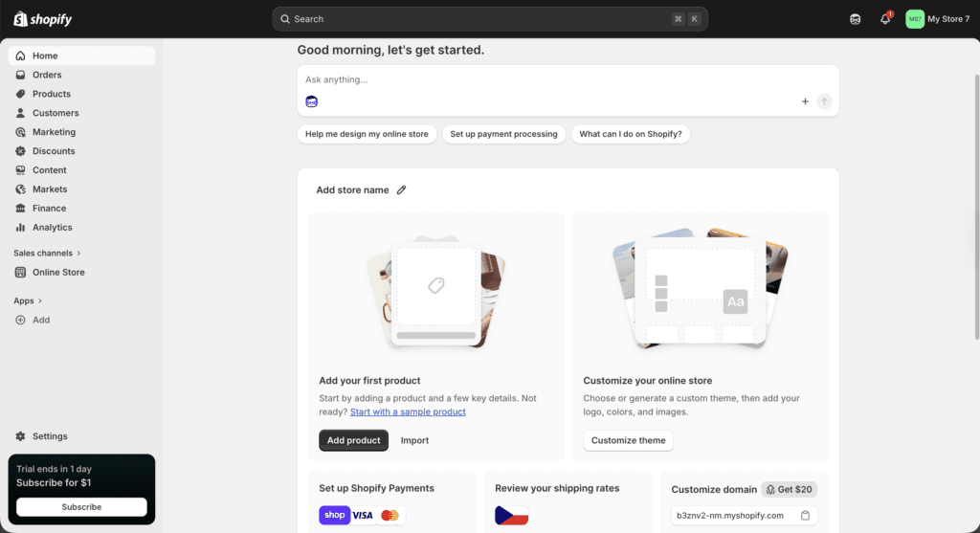The height and width of the screenshot is (533, 980).
Task: Click the Finance bank icon
Action: (x=21, y=208)
